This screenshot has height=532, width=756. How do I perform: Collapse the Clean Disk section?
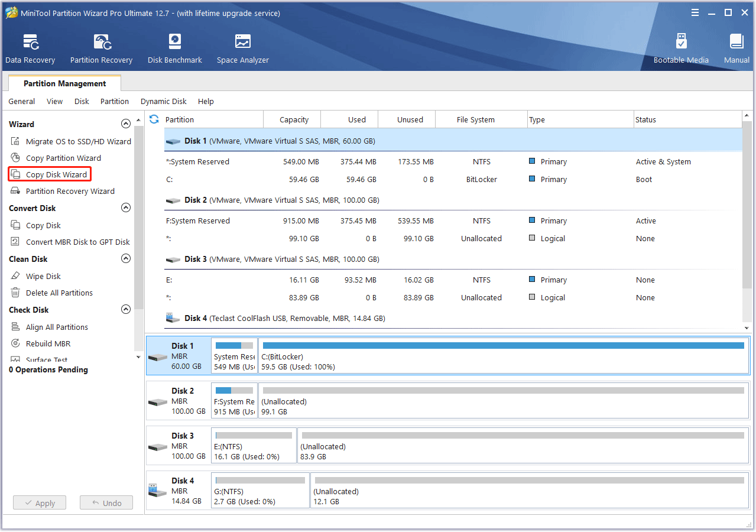pos(125,259)
